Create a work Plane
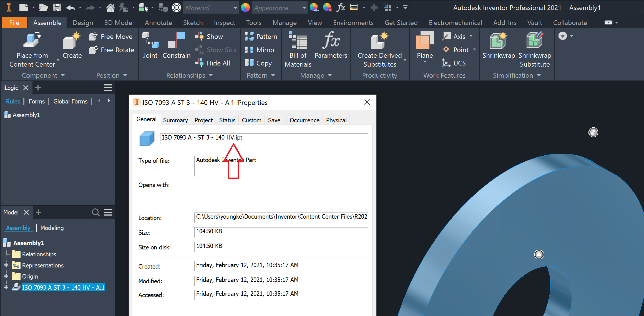This screenshot has height=316, width=644. (425, 45)
